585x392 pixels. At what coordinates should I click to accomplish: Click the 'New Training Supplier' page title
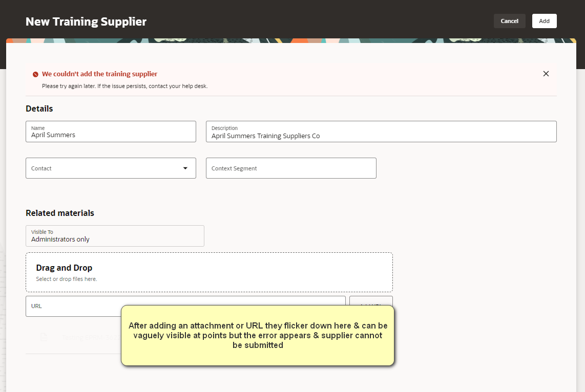[x=86, y=21]
